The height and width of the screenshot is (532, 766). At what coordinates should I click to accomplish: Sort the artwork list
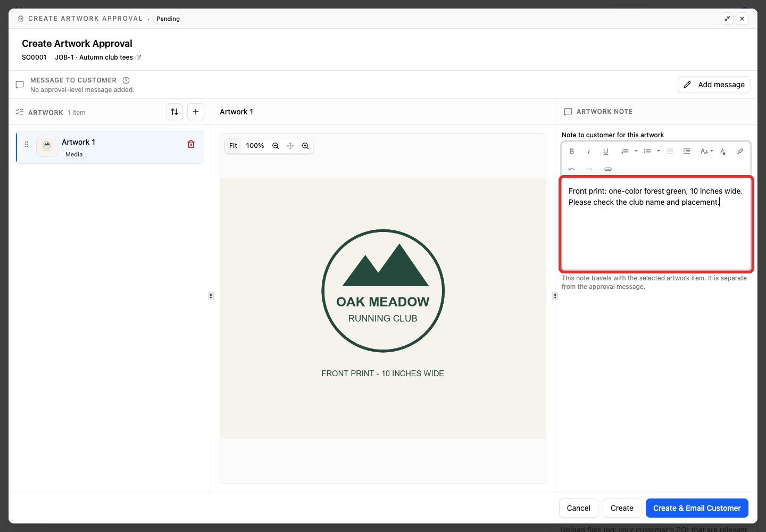point(174,112)
